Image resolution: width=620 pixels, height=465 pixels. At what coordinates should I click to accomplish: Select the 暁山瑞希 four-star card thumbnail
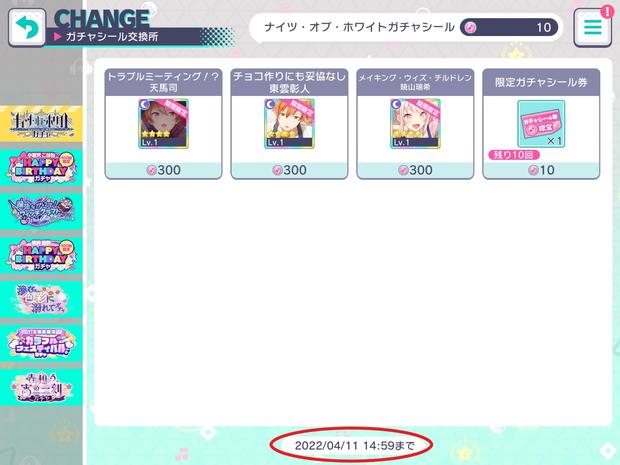[415, 124]
